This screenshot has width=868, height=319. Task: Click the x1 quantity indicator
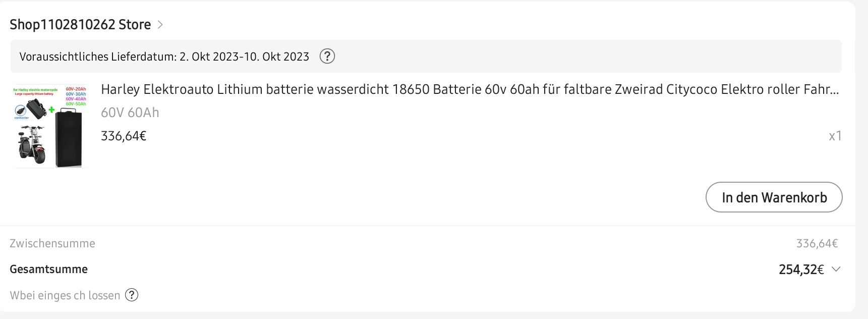click(835, 136)
